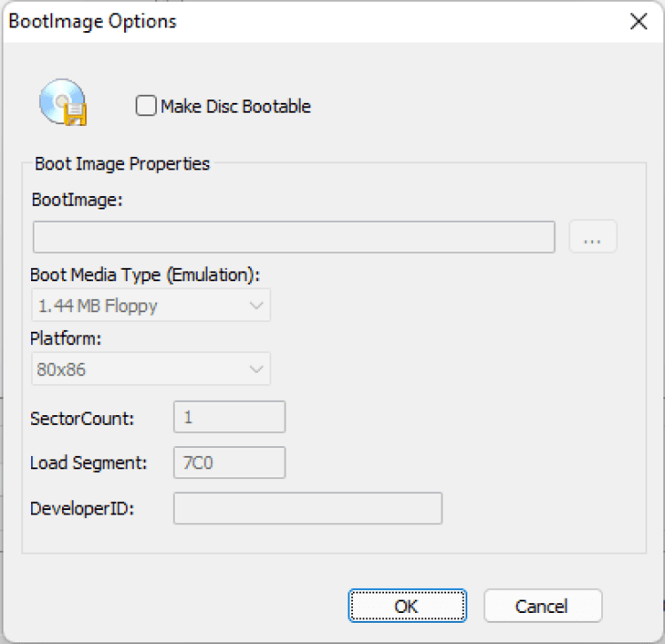Click the SectorCount label
This screenshot has width=665, height=644.
click(82, 418)
